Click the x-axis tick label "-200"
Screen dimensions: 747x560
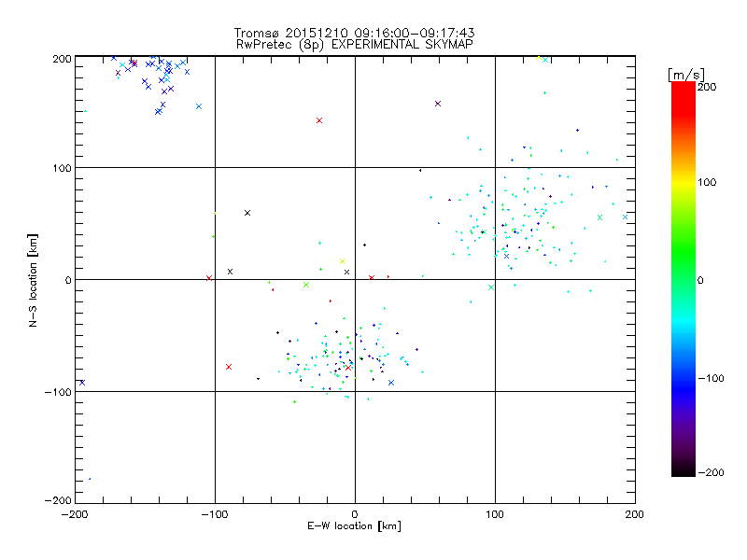point(75,514)
